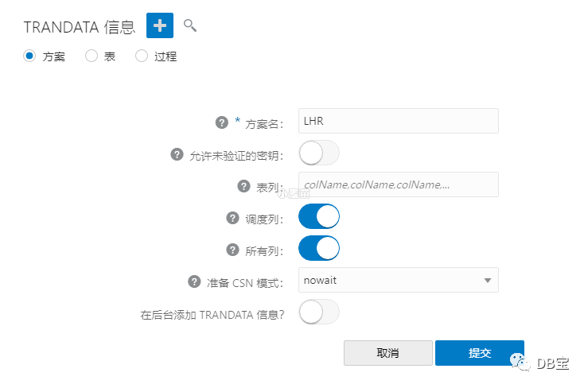
Task: Select the 方案 radio option
Action: coord(30,56)
